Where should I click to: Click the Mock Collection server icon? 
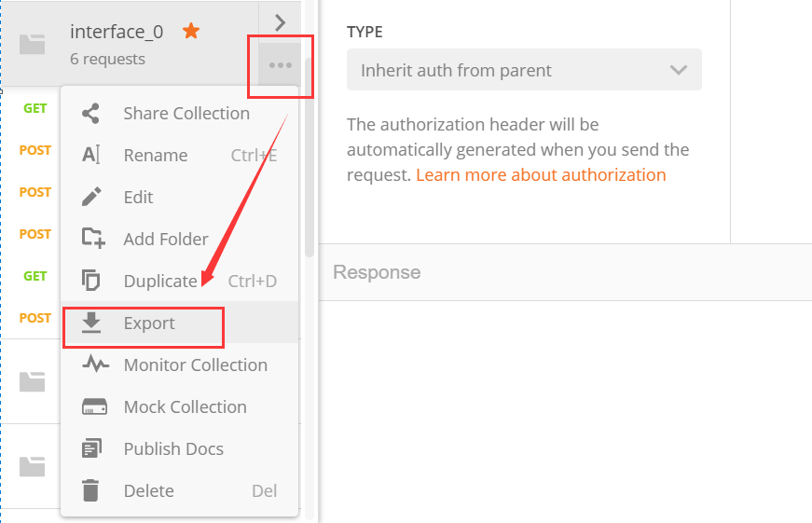pos(94,407)
